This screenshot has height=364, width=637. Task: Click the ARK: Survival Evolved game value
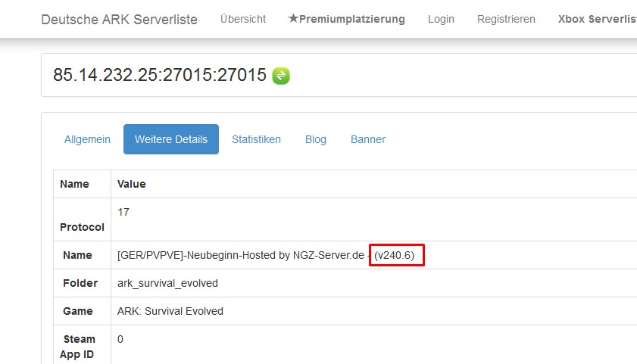point(170,311)
